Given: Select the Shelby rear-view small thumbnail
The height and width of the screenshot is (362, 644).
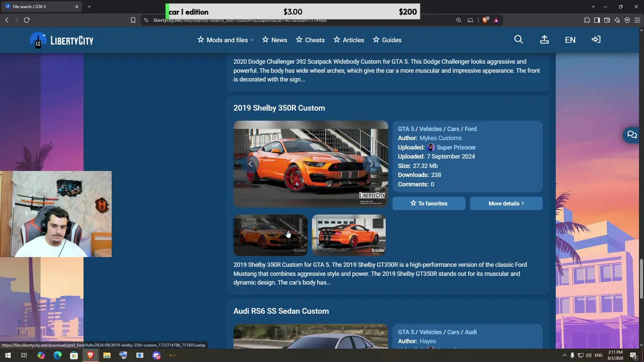Looking at the screenshot, I should click(x=349, y=235).
